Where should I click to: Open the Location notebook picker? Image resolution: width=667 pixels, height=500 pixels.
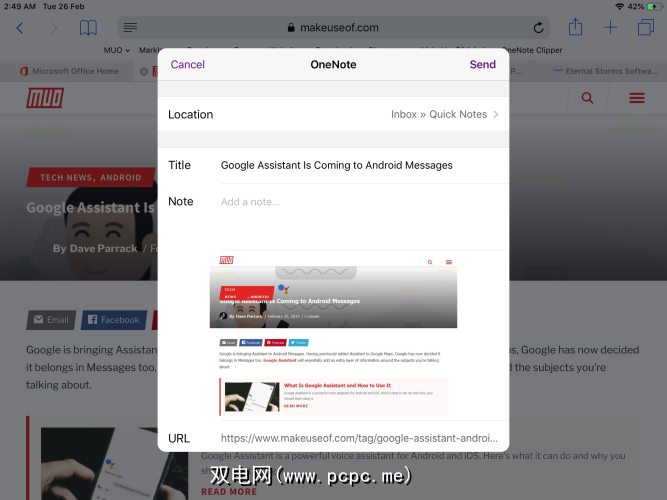pyautogui.click(x=333, y=114)
